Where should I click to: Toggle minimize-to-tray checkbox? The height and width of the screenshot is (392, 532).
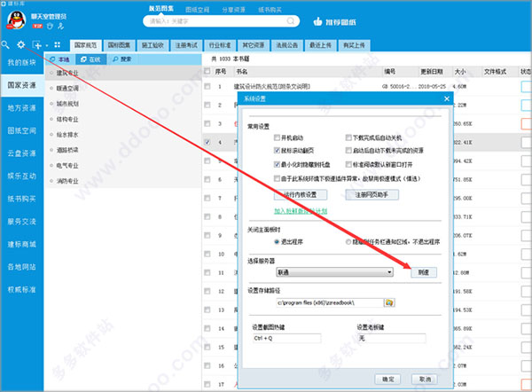(277, 164)
